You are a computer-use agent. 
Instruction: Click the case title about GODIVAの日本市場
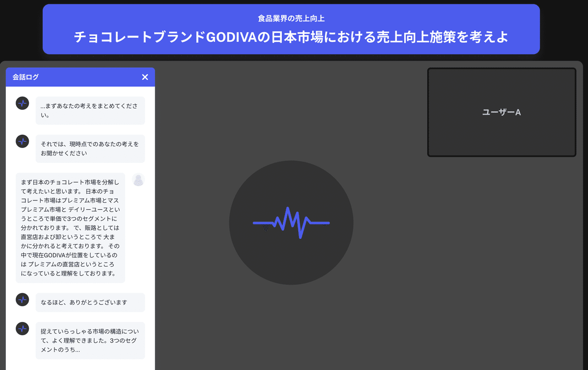(291, 37)
